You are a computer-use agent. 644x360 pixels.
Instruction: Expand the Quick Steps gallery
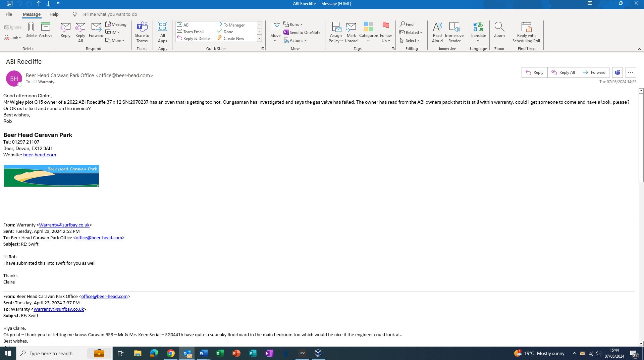[x=259, y=39]
